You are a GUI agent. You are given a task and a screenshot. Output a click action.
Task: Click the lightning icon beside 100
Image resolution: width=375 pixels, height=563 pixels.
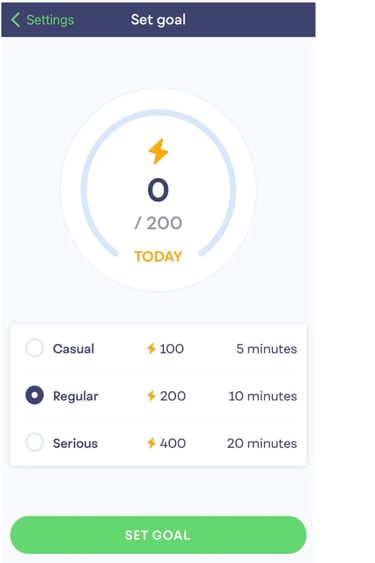point(151,348)
